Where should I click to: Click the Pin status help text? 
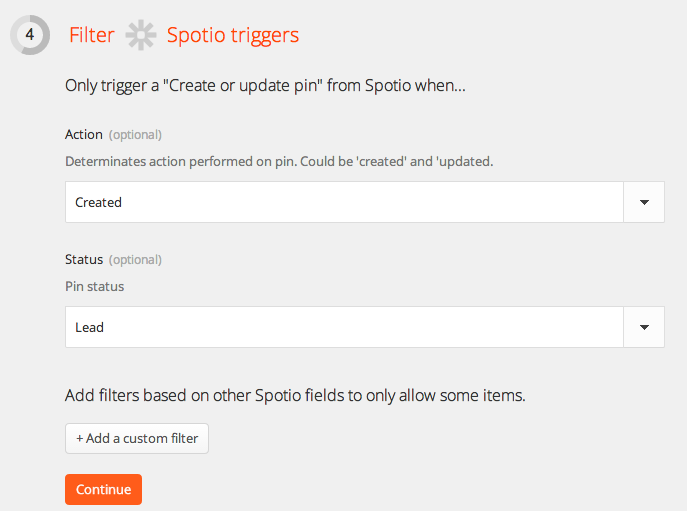point(95,286)
